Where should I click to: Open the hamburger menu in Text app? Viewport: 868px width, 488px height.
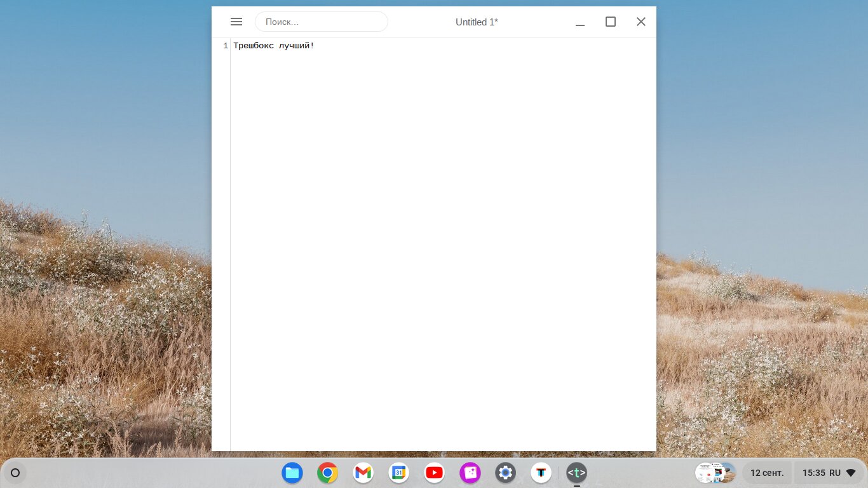pos(236,22)
